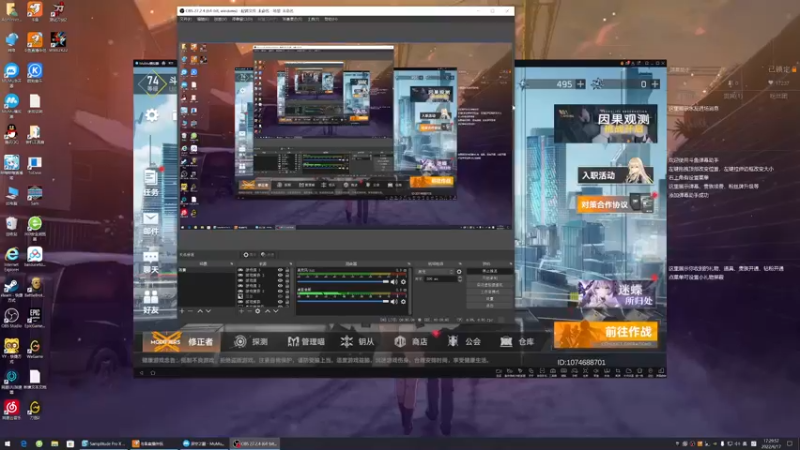Image resolution: width=800 pixels, height=450 pixels.
Task: Mute the second audio mixer track speaker icon
Action: pos(394,302)
